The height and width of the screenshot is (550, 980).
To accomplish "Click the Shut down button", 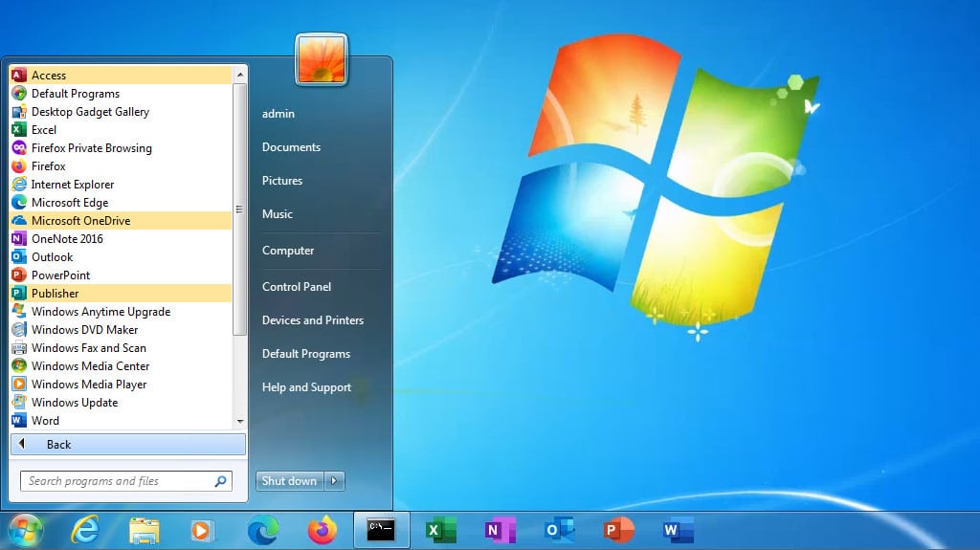I will coord(289,480).
